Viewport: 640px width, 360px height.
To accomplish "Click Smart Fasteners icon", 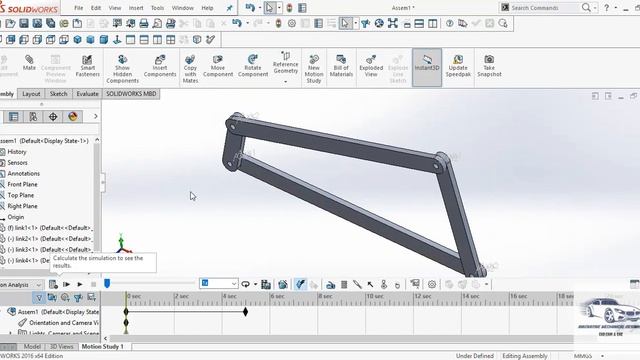I will coord(87,66).
